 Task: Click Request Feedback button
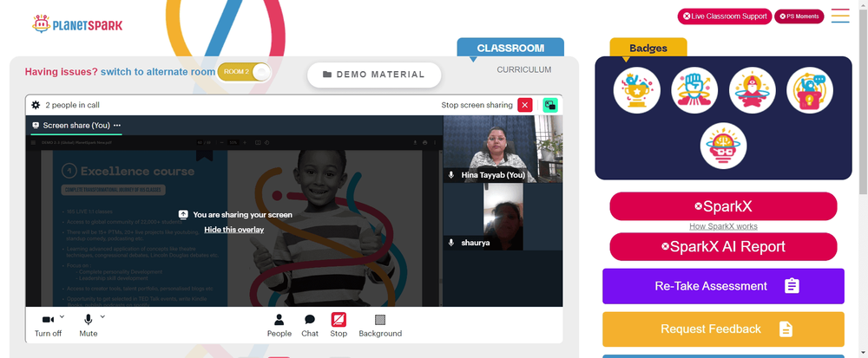click(723, 329)
